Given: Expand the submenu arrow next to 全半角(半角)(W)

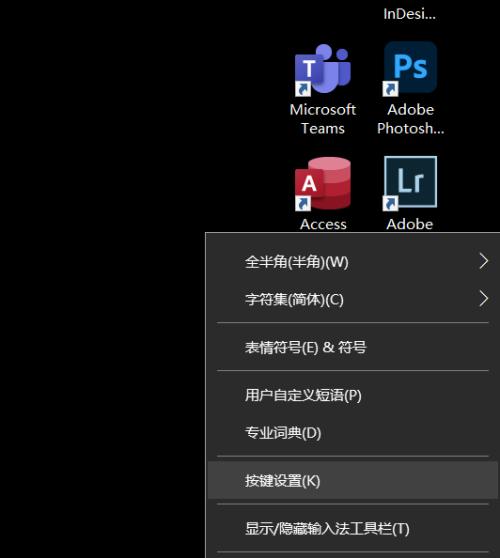Looking at the screenshot, I should pos(484,261).
